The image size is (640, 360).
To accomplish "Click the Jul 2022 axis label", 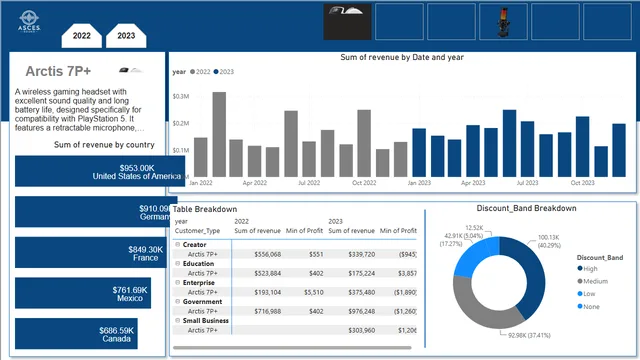I will click(x=309, y=183).
